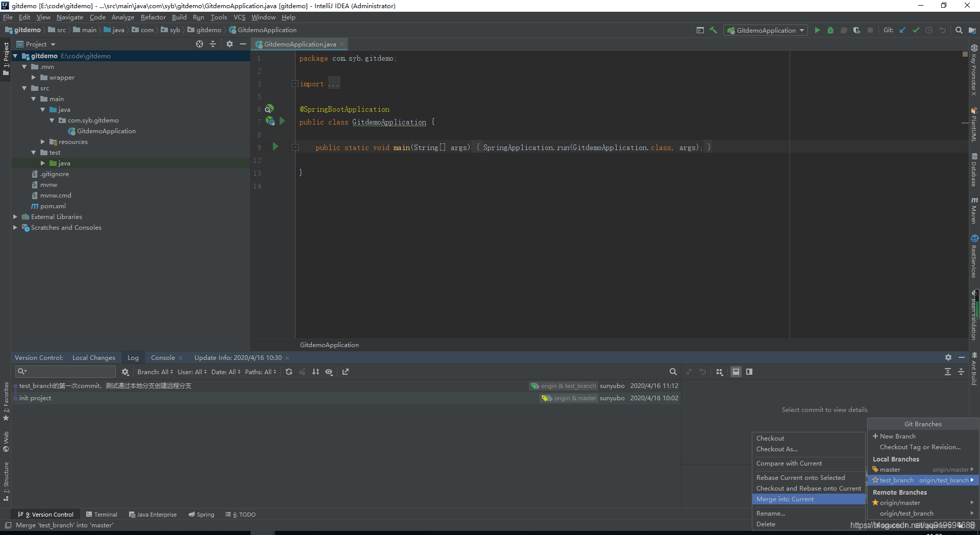Run GitdemoApplication with the green play button

pos(817,30)
